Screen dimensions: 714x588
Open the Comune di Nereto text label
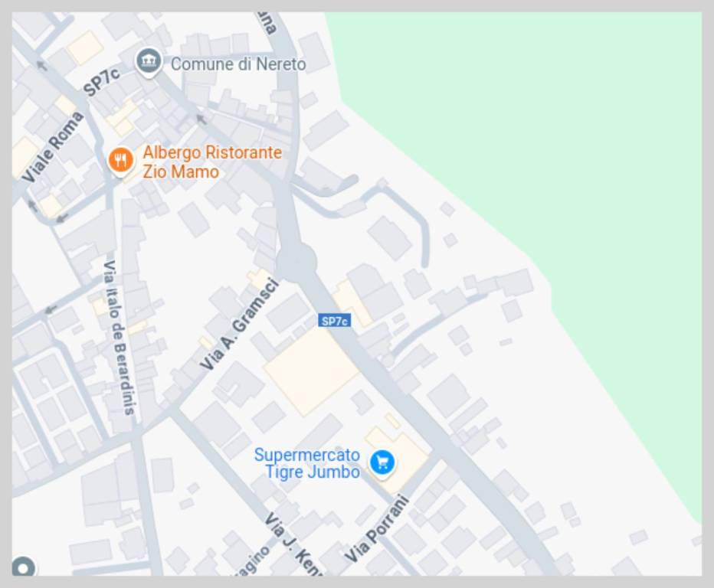(x=238, y=64)
